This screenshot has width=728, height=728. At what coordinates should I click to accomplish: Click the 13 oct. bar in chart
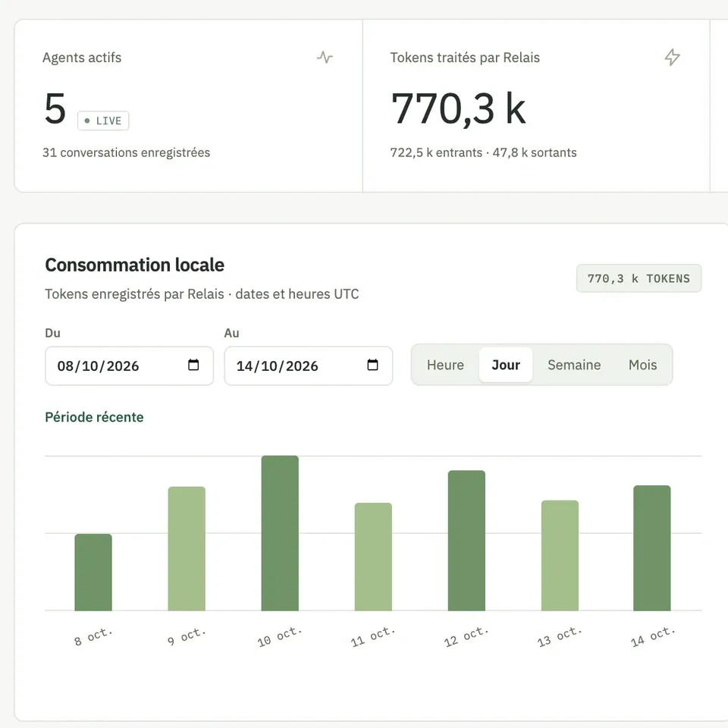tap(560, 555)
